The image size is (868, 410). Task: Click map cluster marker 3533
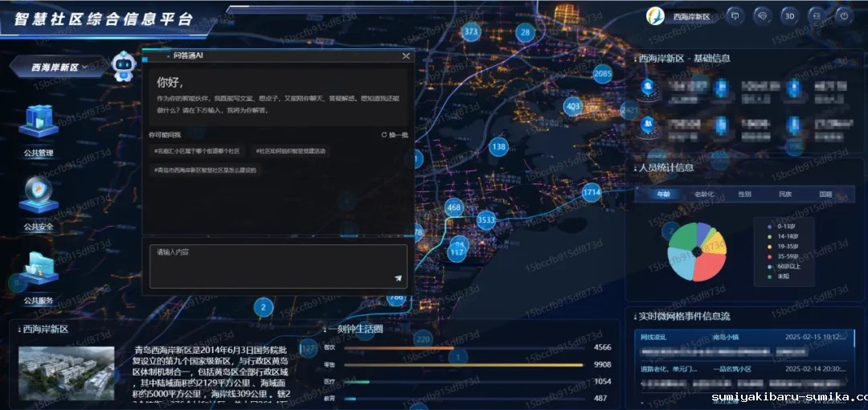486,219
